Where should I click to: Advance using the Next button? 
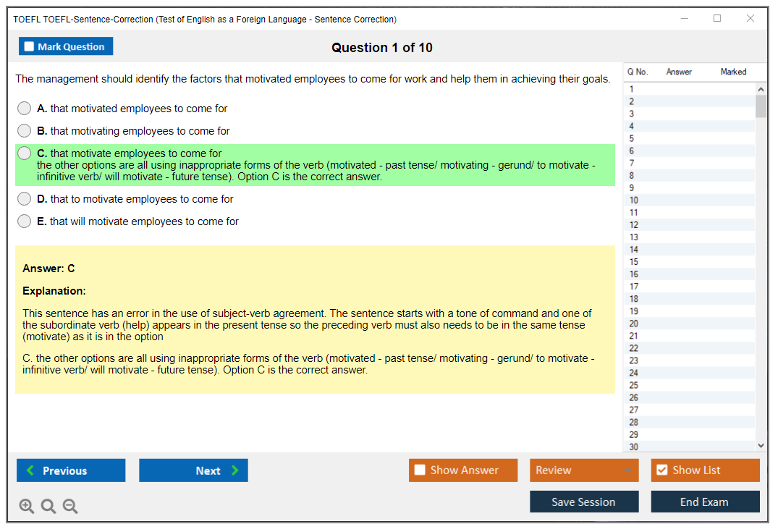[x=193, y=470]
